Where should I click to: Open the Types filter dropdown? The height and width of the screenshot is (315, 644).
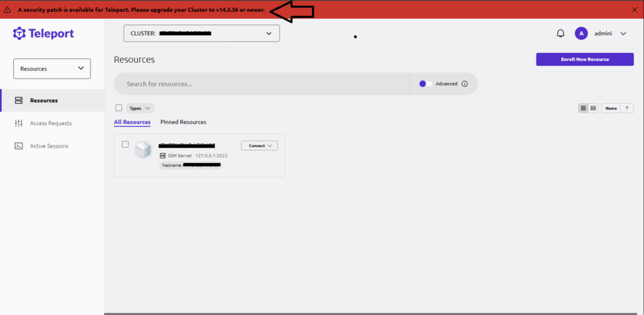pos(140,108)
